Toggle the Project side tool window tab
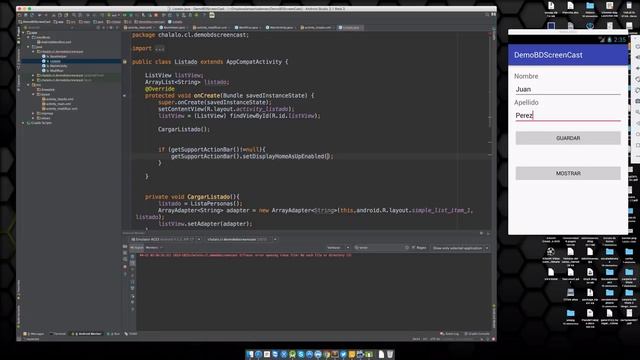This screenshot has height=360, width=640. click(19, 36)
